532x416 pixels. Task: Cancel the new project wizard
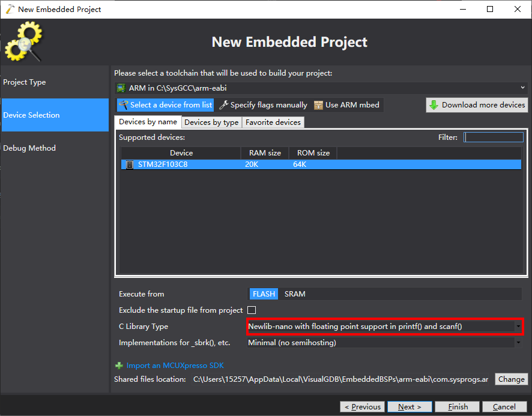(504, 407)
